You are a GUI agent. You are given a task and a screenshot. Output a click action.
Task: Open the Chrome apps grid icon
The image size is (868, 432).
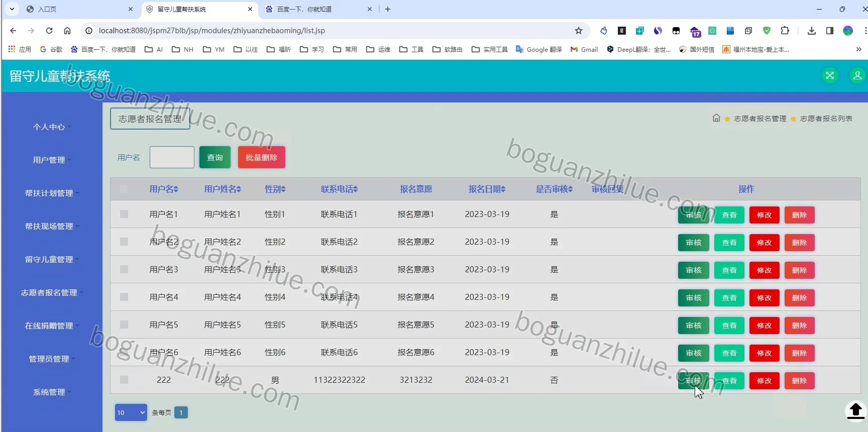12,49
